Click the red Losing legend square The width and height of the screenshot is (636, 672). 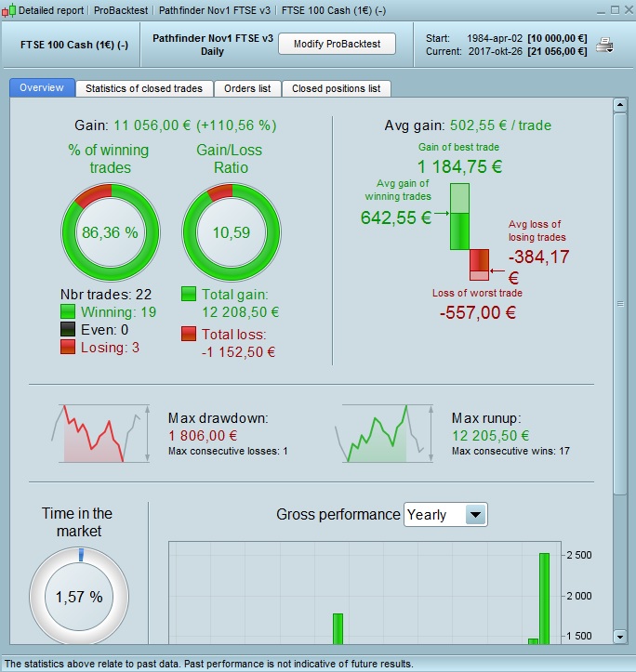[68, 347]
